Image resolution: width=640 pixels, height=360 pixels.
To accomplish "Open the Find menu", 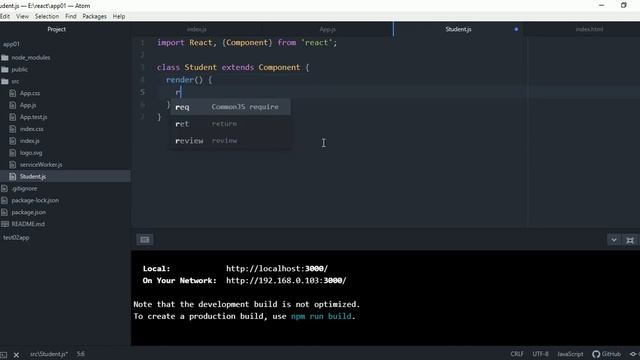I will click(71, 16).
